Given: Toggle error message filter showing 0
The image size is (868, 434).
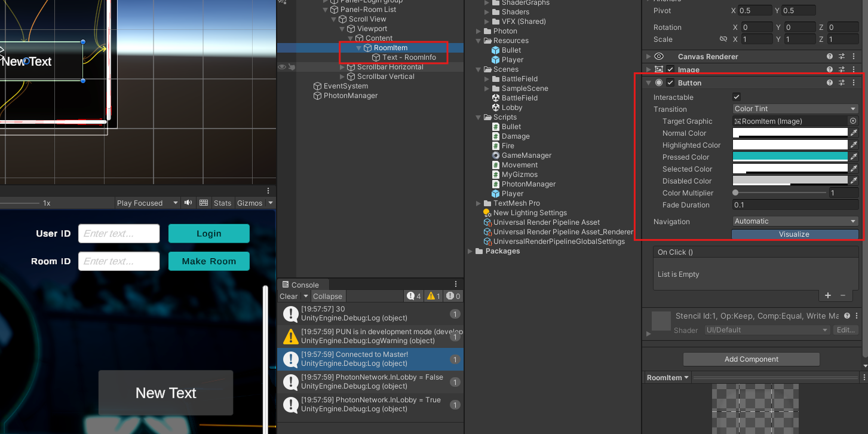Looking at the screenshot, I should click(453, 296).
